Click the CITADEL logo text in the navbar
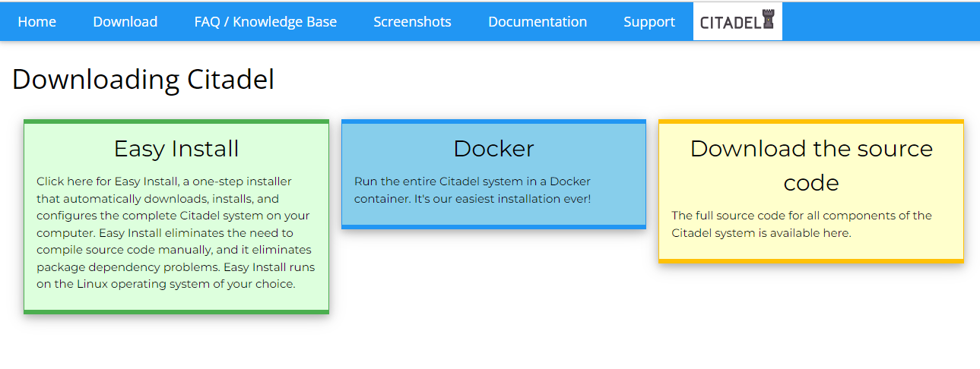980x369 pixels. (730, 23)
